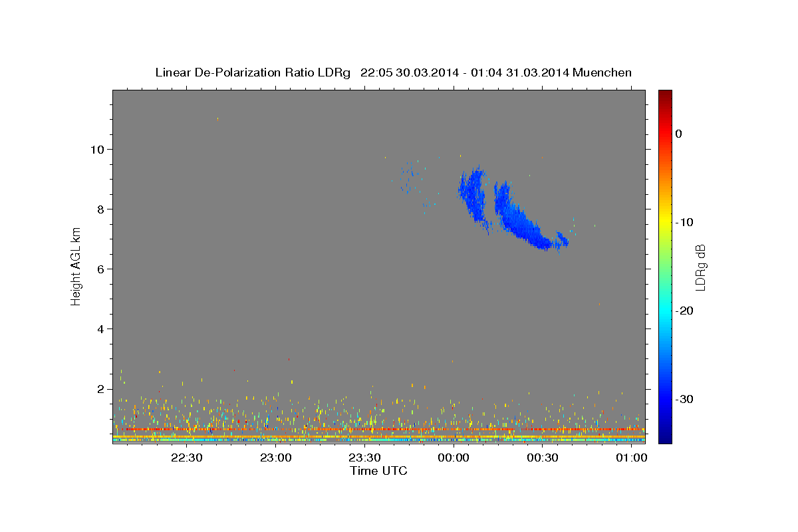The height and width of the screenshot is (532, 798).
Task: Click the 'LDRg dB' colorbar label
Action: (x=700, y=267)
